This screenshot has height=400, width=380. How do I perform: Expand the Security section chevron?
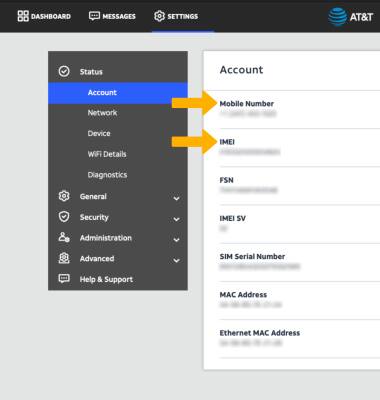click(x=177, y=219)
